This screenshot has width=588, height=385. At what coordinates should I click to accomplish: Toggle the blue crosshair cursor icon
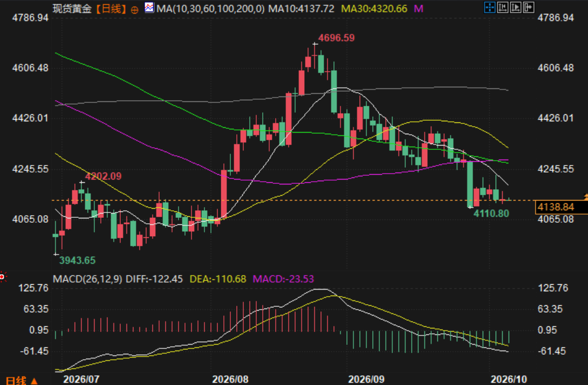[x=490, y=7]
